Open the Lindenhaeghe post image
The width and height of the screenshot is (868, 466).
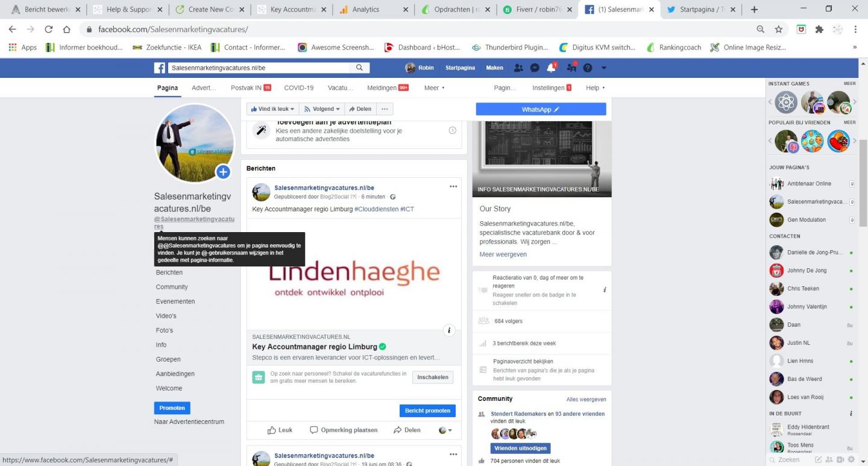pos(354,274)
